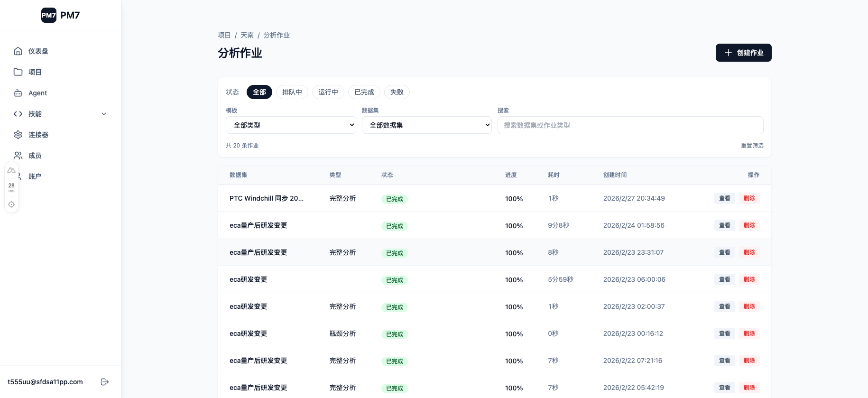
Task: Click the 数据集 column header
Action: [x=238, y=175]
